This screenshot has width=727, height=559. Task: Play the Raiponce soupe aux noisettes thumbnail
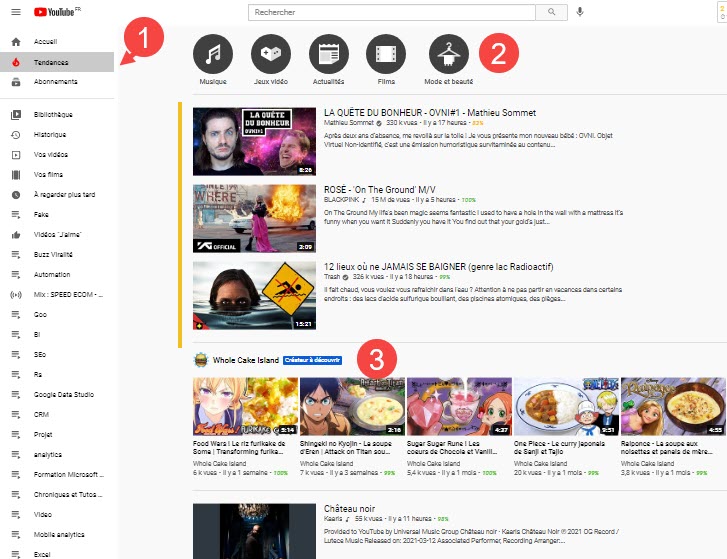point(673,406)
